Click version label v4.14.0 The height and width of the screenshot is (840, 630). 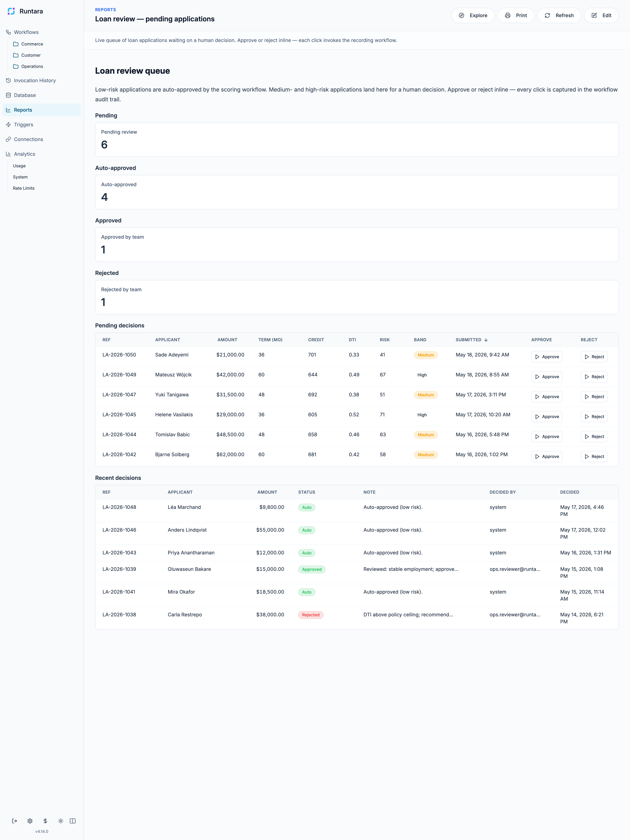point(42,832)
